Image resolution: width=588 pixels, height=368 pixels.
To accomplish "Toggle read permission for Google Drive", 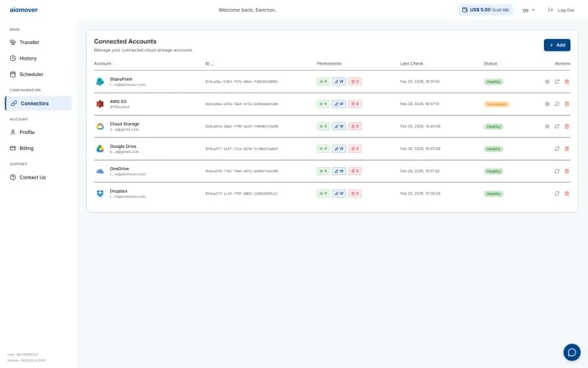I will [323, 149].
